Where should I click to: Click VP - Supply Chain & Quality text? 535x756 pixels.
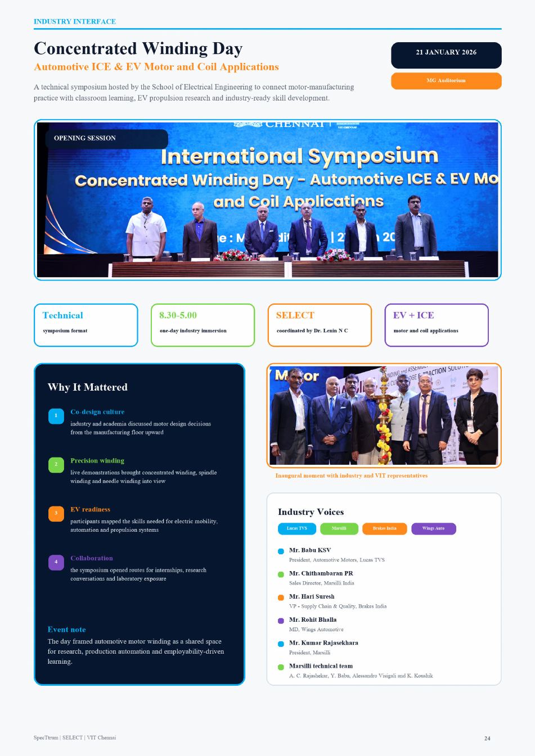[338, 606]
